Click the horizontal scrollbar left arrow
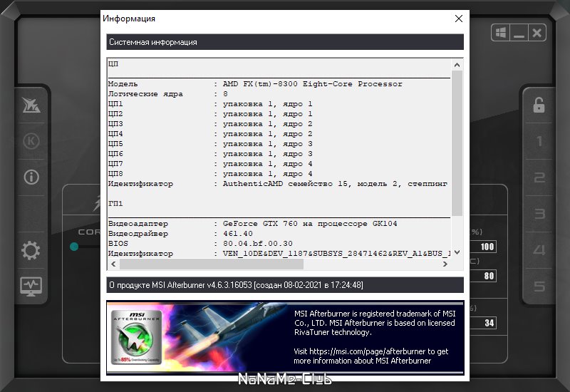The height and width of the screenshot is (392, 570). [x=113, y=264]
